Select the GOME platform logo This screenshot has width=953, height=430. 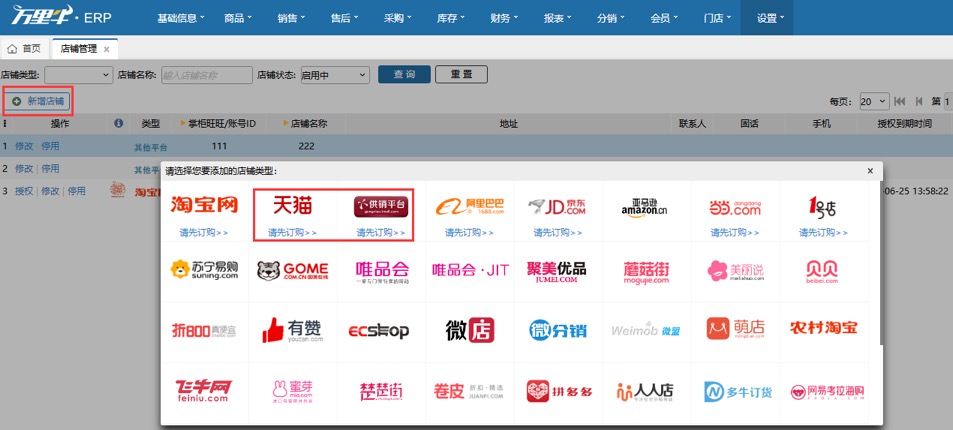pos(292,270)
